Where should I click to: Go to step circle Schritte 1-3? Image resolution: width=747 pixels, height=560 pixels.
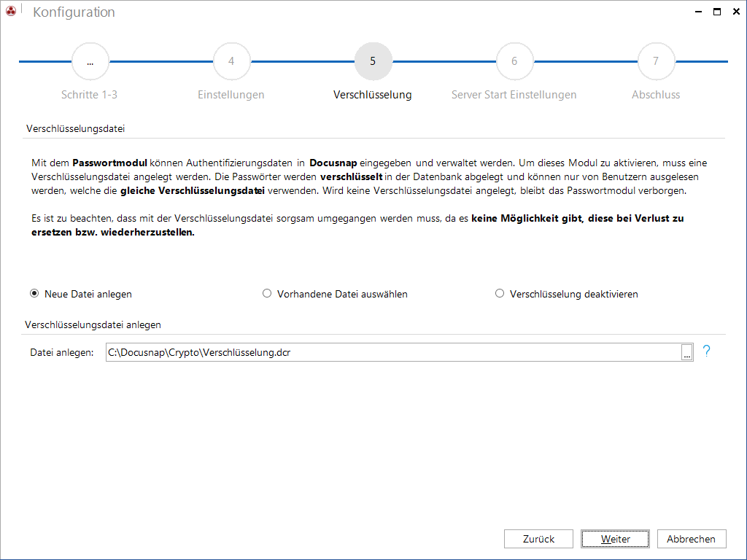point(90,61)
